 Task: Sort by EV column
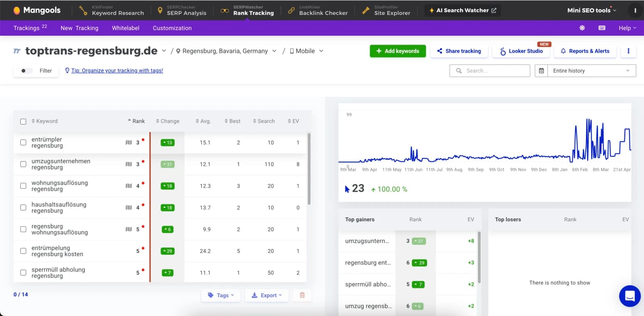point(293,121)
